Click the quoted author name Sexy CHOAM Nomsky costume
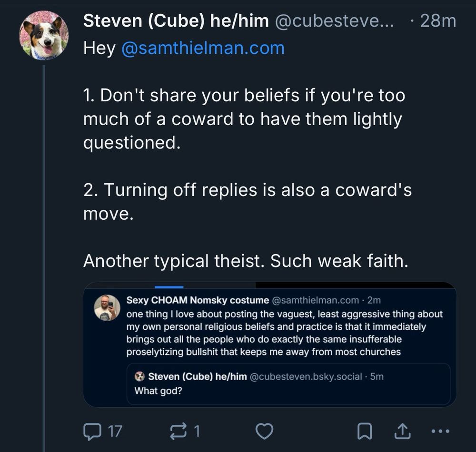Image resolution: width=476 pixels, height=452 pixels. 198,300
